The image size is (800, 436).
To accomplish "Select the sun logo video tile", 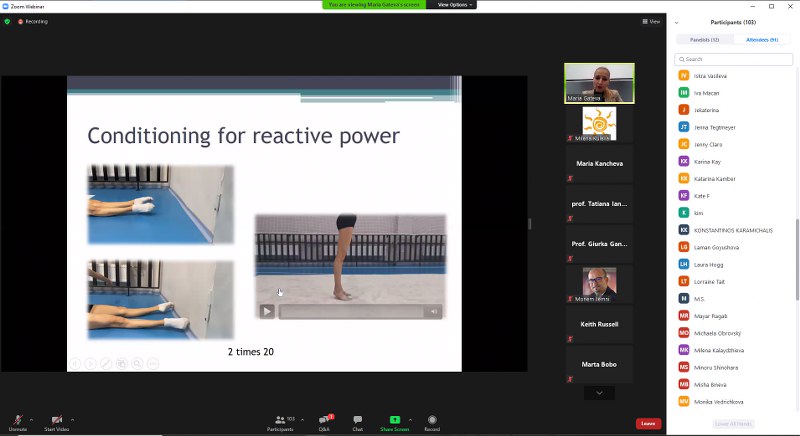I will [x=599, y=123].
